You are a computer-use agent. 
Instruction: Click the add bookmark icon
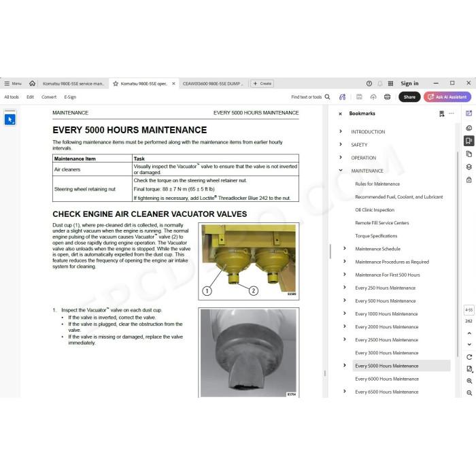coord(442,114)
